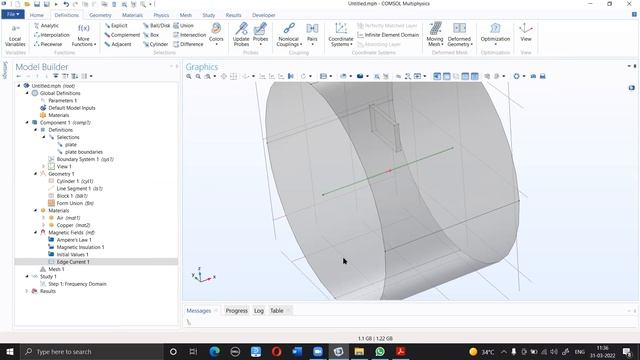Create an Adjacent selection
The height and width of the screenshot is (360, 640).
coord(118,44)
